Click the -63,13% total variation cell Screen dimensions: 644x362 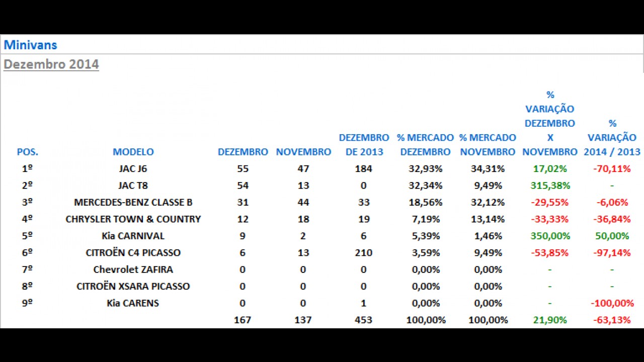point(612,320)
